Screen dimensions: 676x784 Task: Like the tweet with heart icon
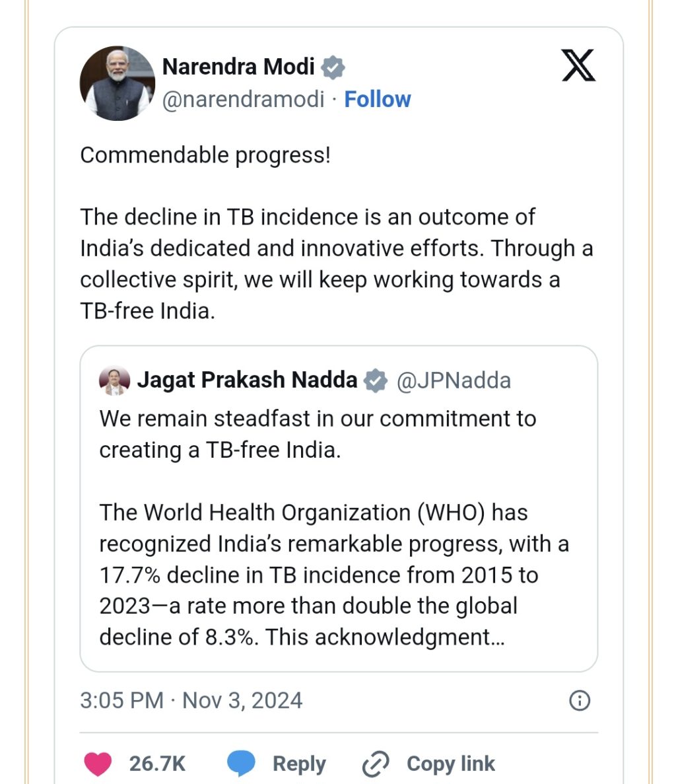click(x=98, y=764)
